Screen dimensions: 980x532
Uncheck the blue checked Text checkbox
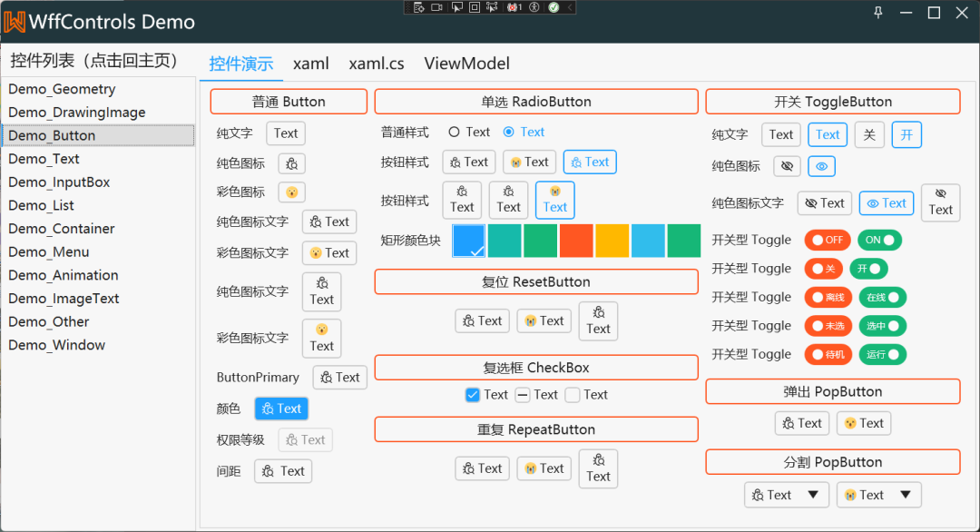pyautogui.click(x=472, y=395)
